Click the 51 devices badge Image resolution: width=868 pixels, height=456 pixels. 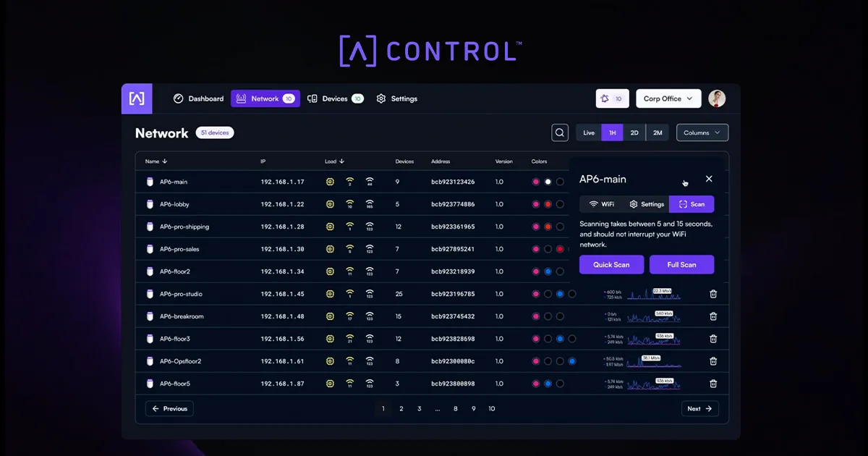point(214,132)
